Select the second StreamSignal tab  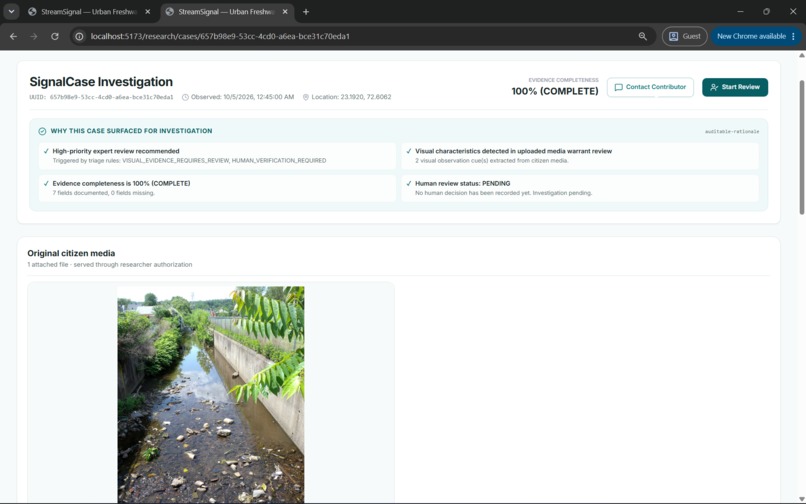225,12
